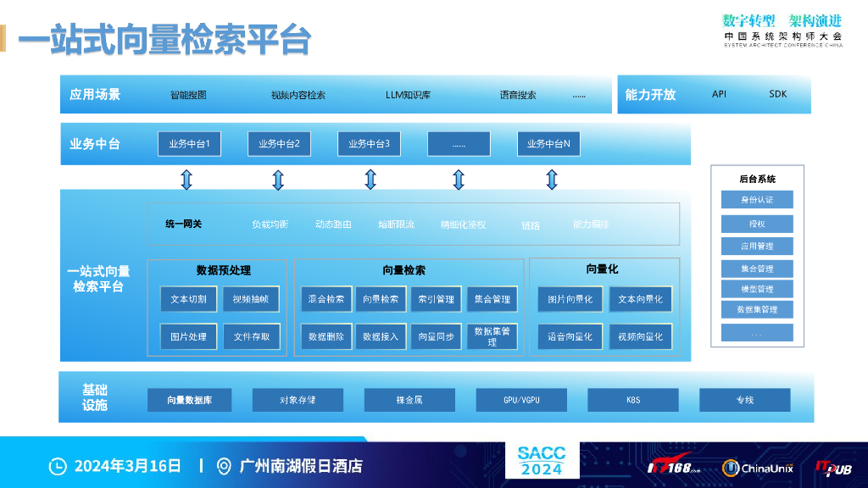The image size is (868, 488).
Task: Click the 文本切割 box
Action: point(188,299)
